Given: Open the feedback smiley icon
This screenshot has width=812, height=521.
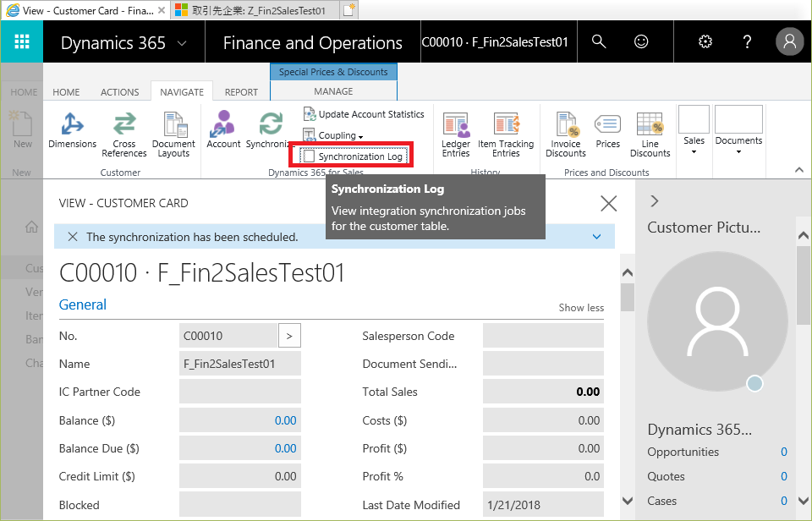Looking at the screenshot, I should (641, 41).
